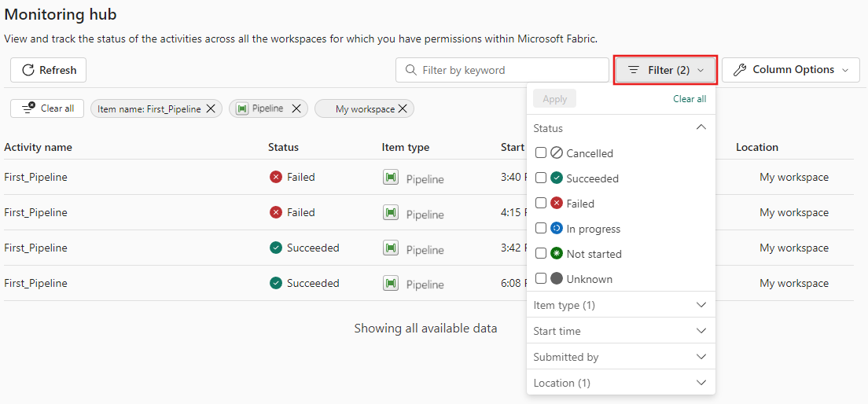The width and height of the screenshot is (868, 404).
Task: Click the Refresh button
Action: [48, 70]
